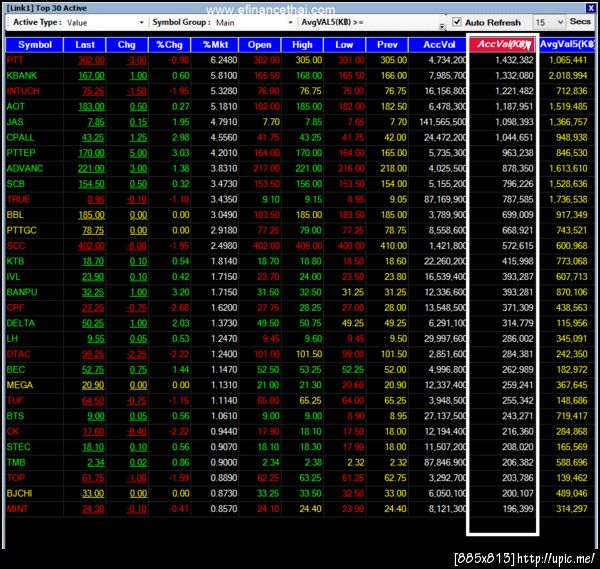Click the small filter icon beside AvgVAL5 filter
The image size is (600, 569).
[x=442, y=26]
